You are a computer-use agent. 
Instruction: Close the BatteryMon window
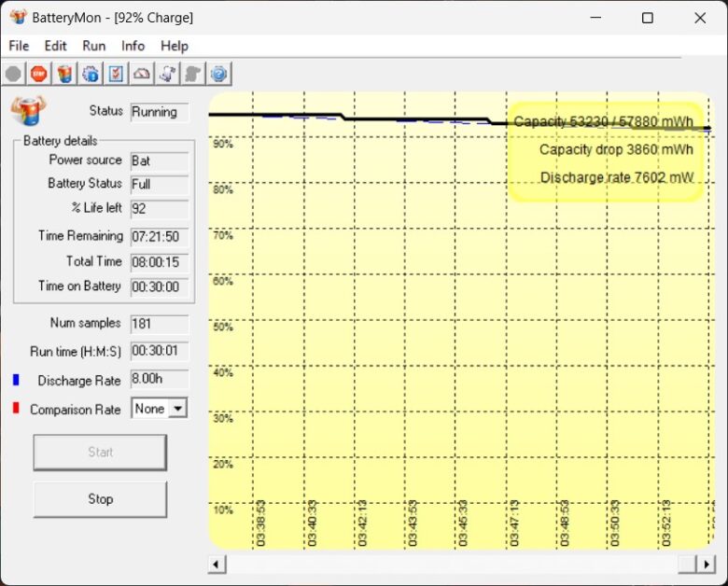click(x=700, y=18)
